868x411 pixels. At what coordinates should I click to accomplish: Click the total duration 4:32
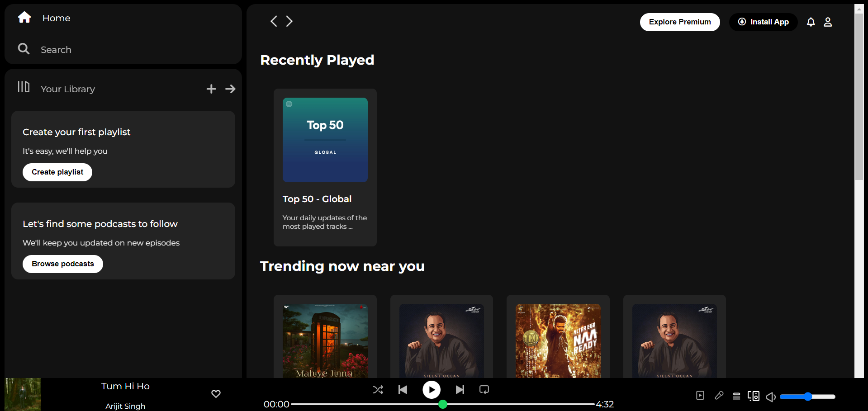(x=605, y=404)
